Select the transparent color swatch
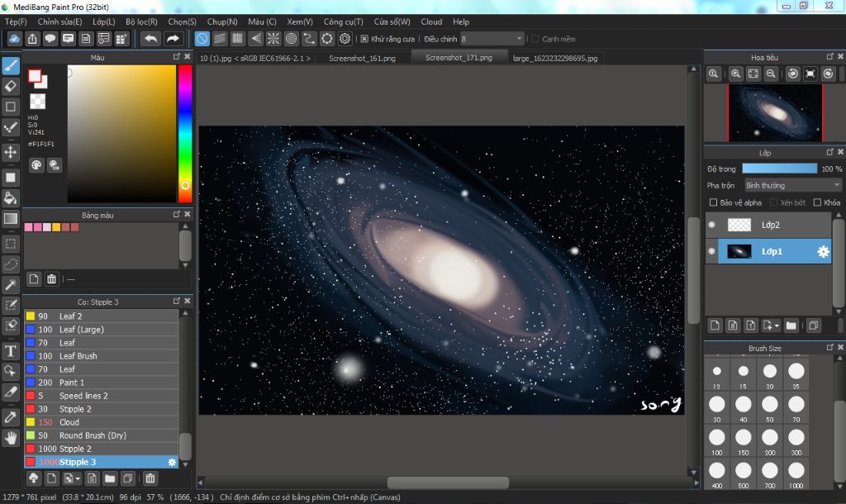The image size is (846, 504). pos(37,102)
